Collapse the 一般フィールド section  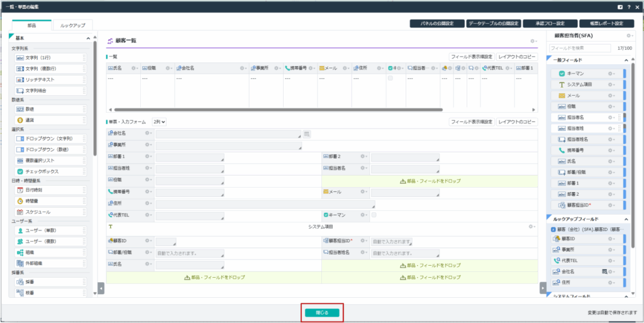[x=625, y=60]
